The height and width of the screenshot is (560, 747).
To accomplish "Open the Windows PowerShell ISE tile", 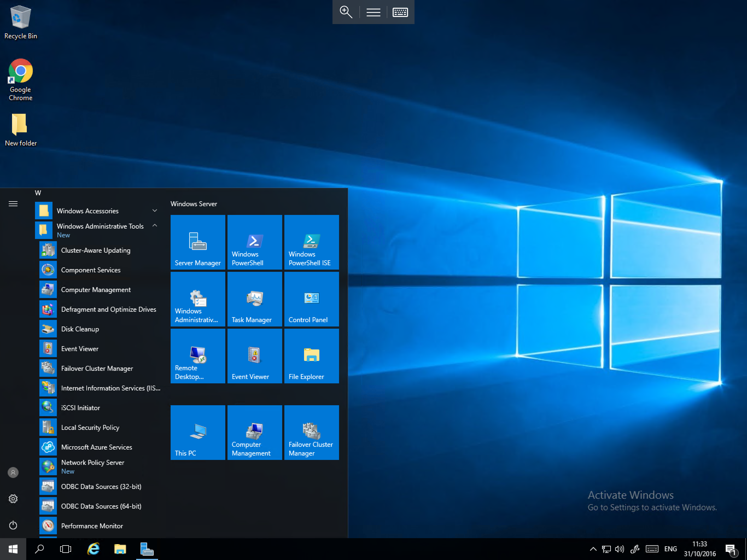I will (x=311, y=242).
